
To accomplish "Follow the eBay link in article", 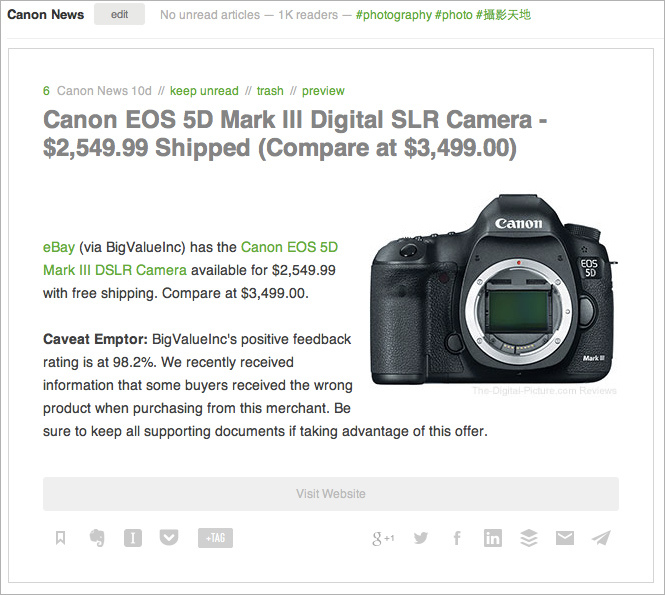I will (59, 247).
